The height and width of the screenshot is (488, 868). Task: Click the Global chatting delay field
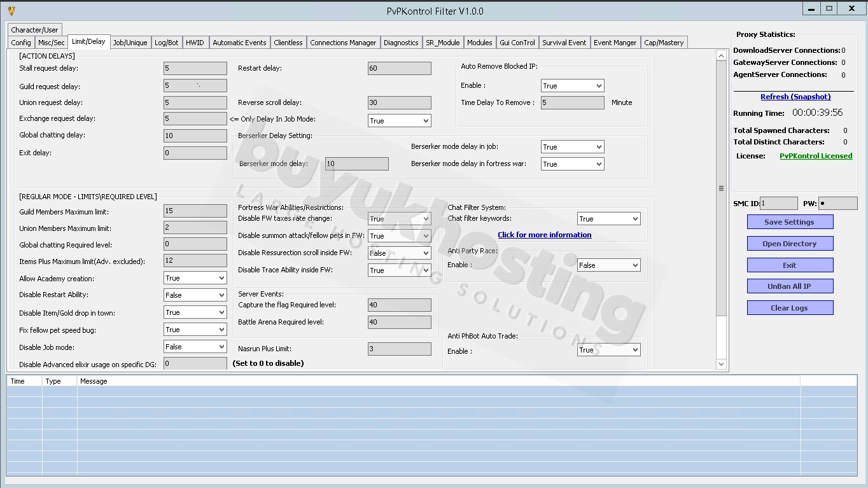click(195, 136)
